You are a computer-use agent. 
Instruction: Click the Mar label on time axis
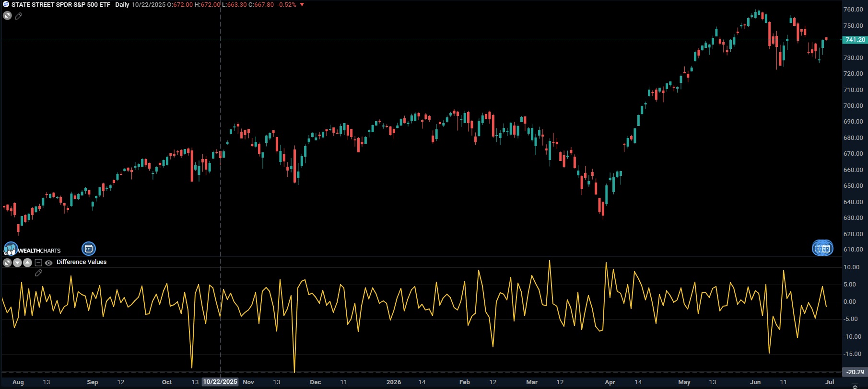coord(532,382)
